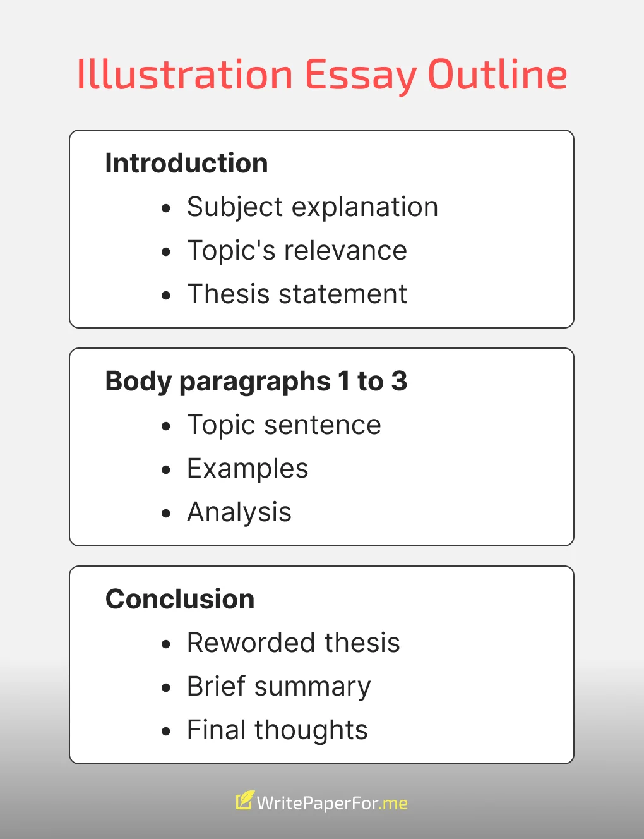644x839 pixels.
Task: Click the Reworded thesis item
Action: [294, 643]
